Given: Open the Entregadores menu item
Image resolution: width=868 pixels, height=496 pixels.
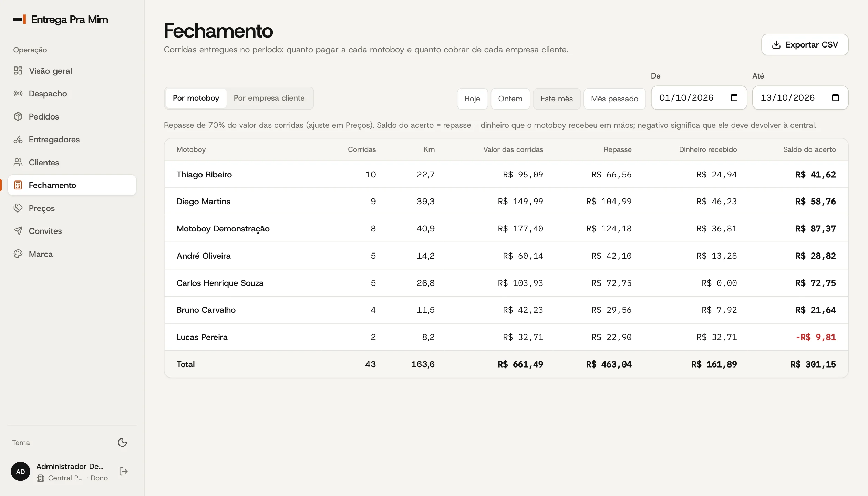Looking at the screenshot, I should pos(72,139).
